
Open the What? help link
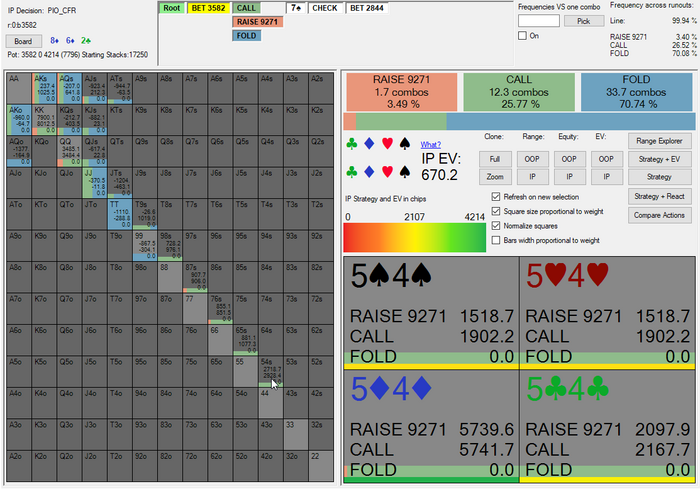(x=430, y=145)
